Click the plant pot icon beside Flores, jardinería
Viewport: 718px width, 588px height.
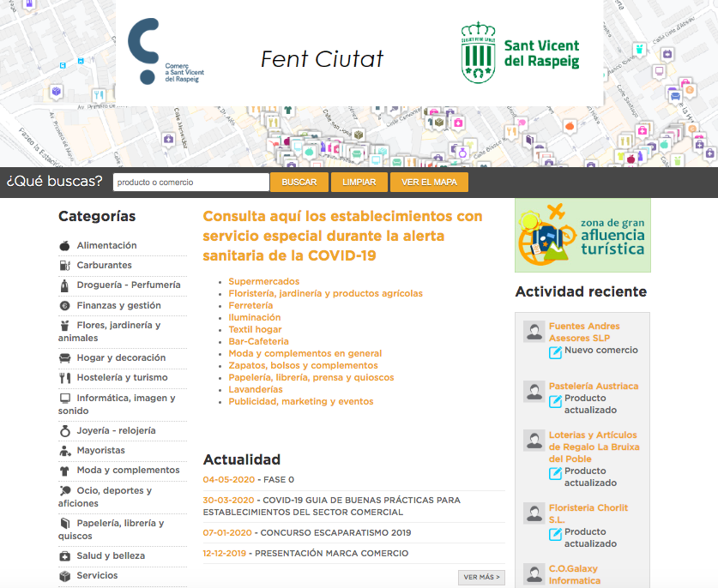pos(64,326)
